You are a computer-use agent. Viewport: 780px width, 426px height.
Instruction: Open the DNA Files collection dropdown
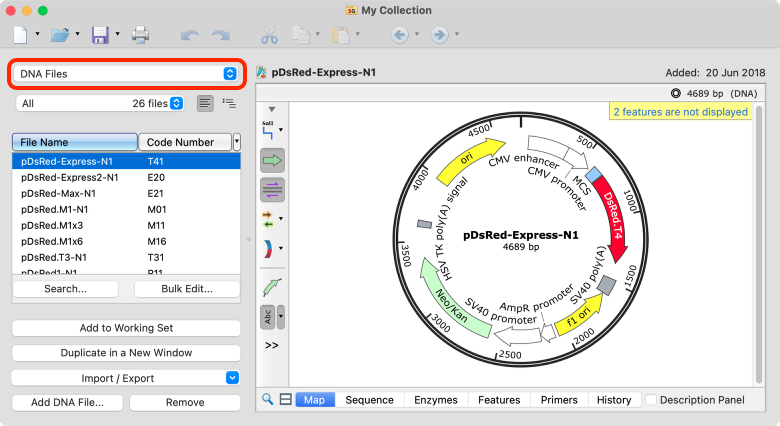pyautogui.click(x=126, y=74)
